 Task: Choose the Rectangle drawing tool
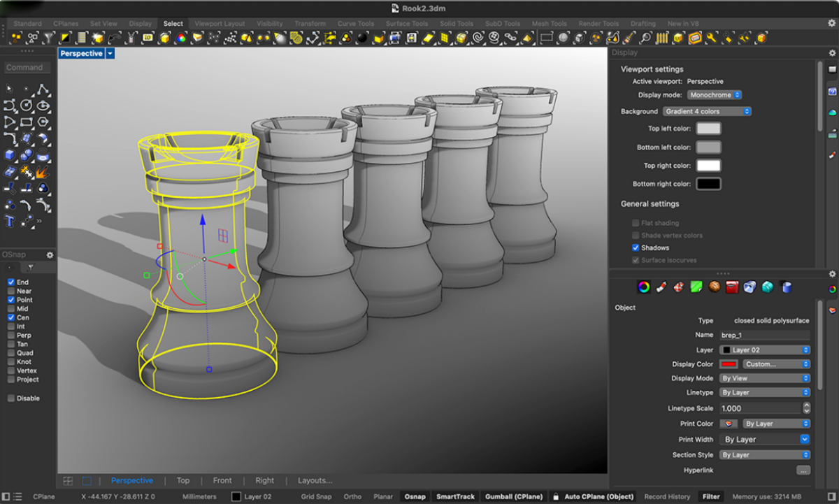(26, 122)
